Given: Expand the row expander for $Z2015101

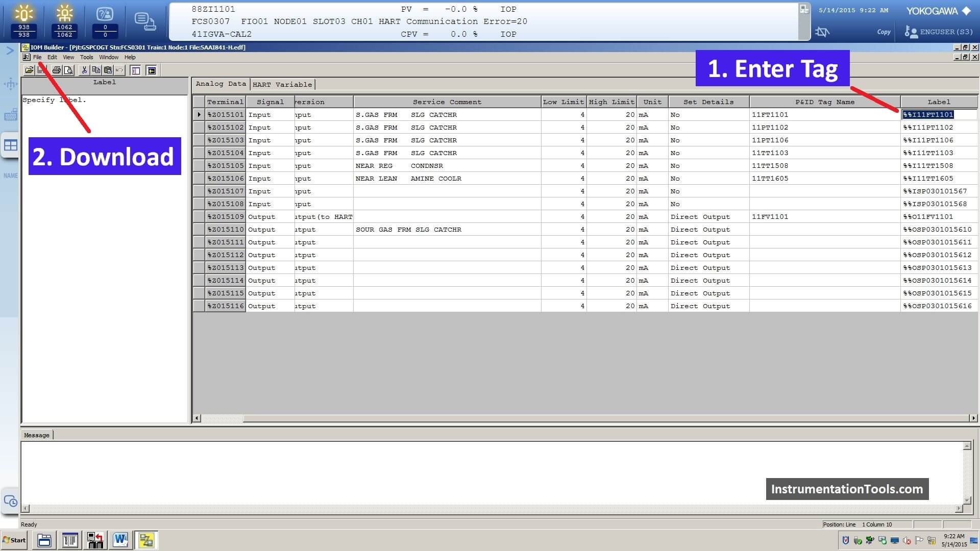Looking at the screenshot, I should click(198, 114).
